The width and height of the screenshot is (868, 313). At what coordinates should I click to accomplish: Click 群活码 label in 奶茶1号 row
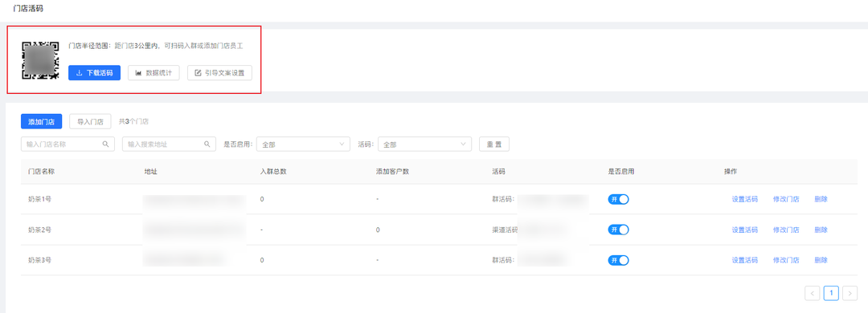503,199
